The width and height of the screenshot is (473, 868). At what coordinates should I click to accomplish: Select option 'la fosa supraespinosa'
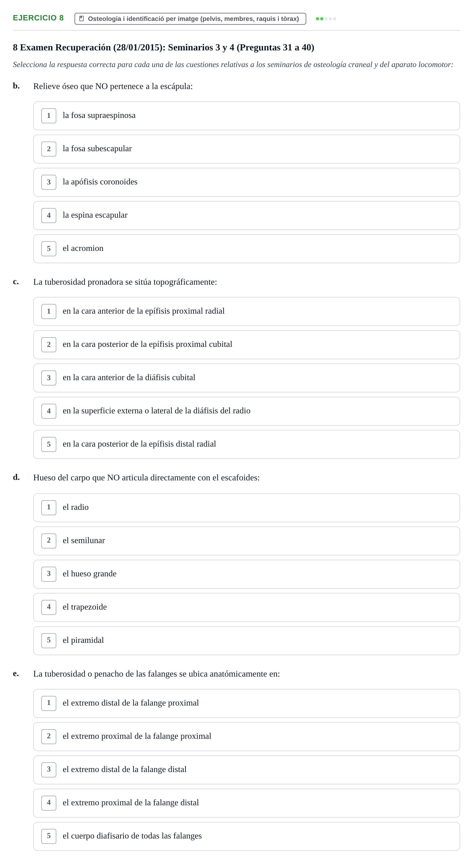click(246, 116)
